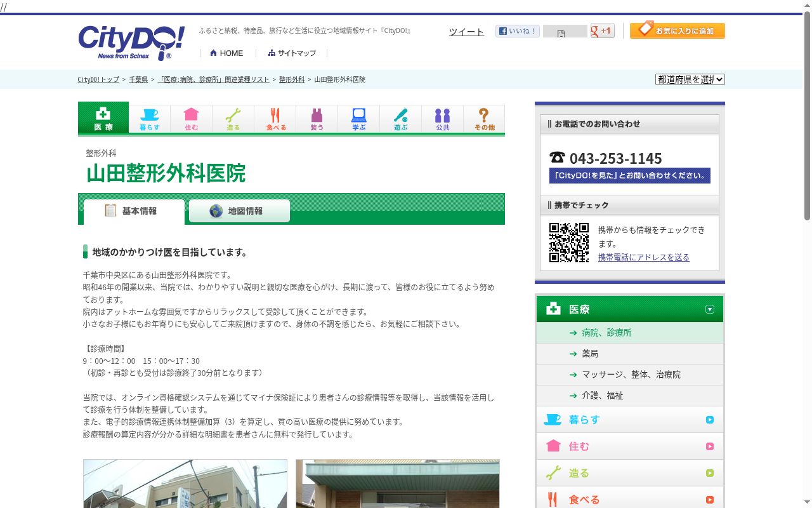The height and width of the screenshot is (508, 812).
Task: Collapse the 医療 sidebar section
Action: tap(630, 309)
